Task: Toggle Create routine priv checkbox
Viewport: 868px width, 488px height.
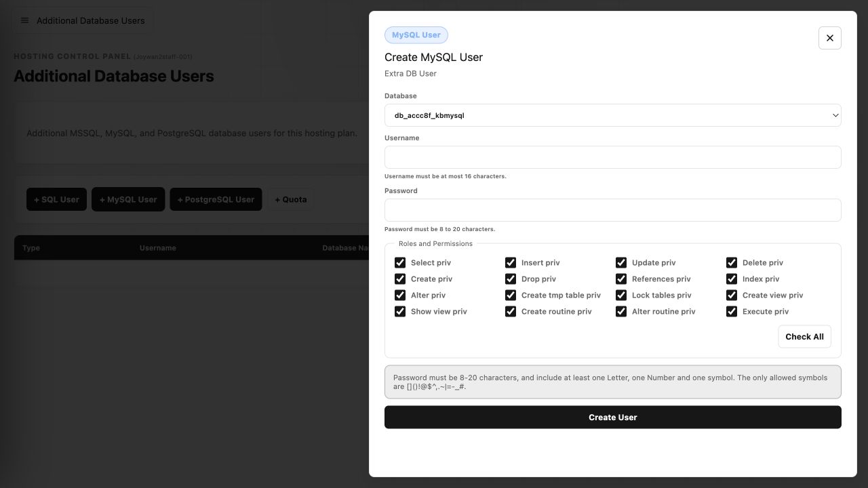Action: (x=511, y=311)
